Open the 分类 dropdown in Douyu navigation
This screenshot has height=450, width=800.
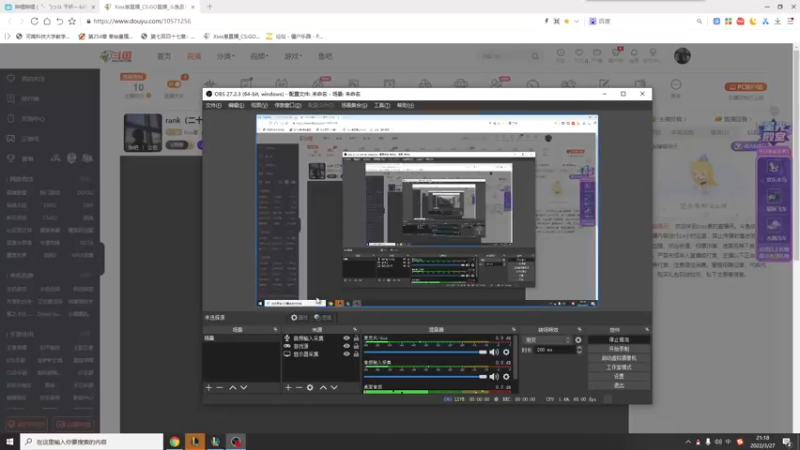[226, 56]
